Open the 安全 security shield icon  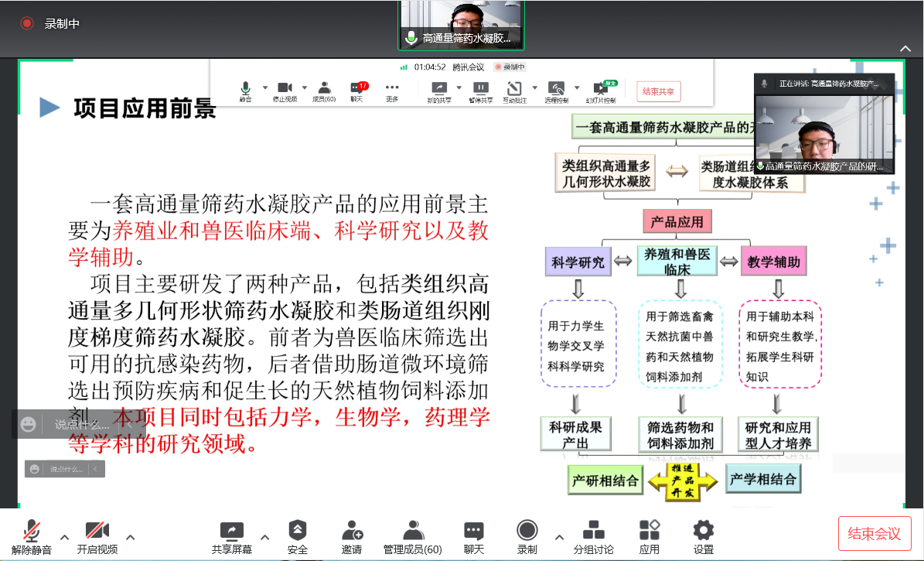pyautogui.click(x=297, y=537)
